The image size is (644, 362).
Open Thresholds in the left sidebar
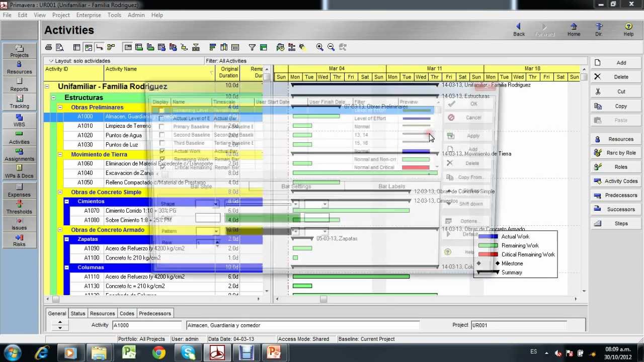click(x=19, y=207)
